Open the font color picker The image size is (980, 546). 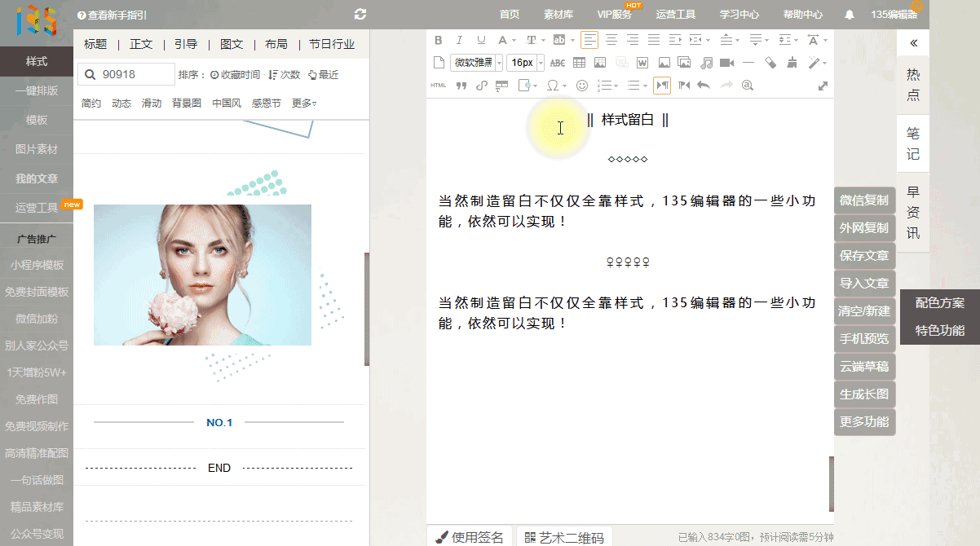tap(503, 40)
